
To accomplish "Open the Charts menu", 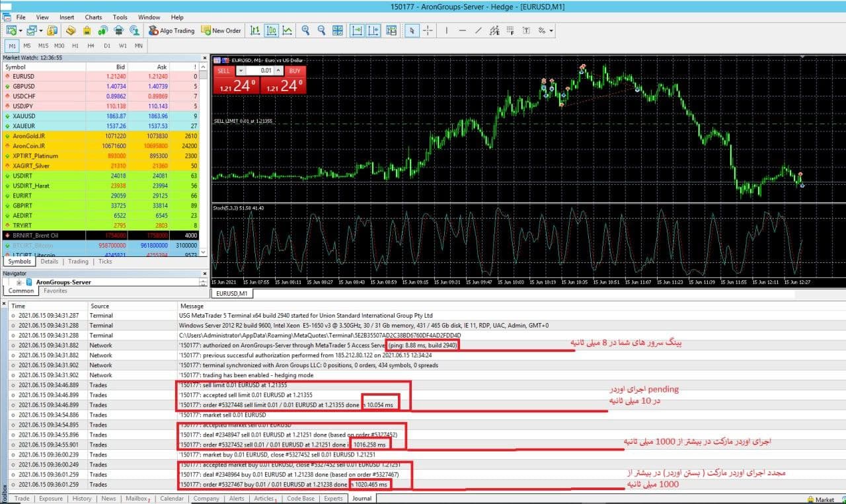I will point(93,17).
